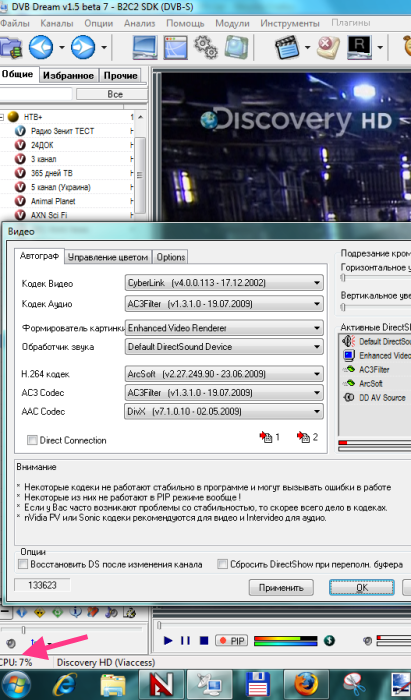This screenshot has width=411, height=700.
Task: Click the yellow diamond icon below the dialog
Action: (x=40, y=612)
